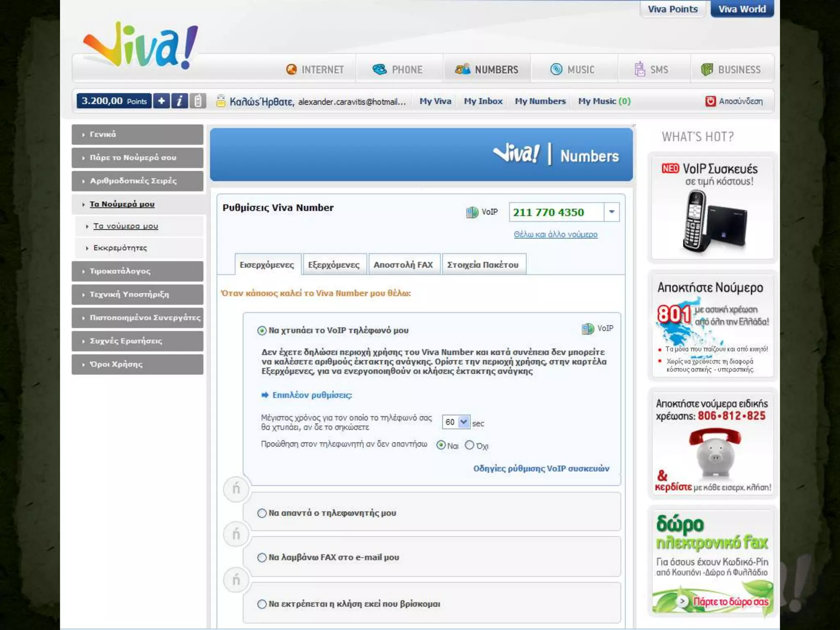The width and height of the screenshot is (840, 630).
Task: Open the 60 sec ring time dropdown
Action: tap(463, 422)
